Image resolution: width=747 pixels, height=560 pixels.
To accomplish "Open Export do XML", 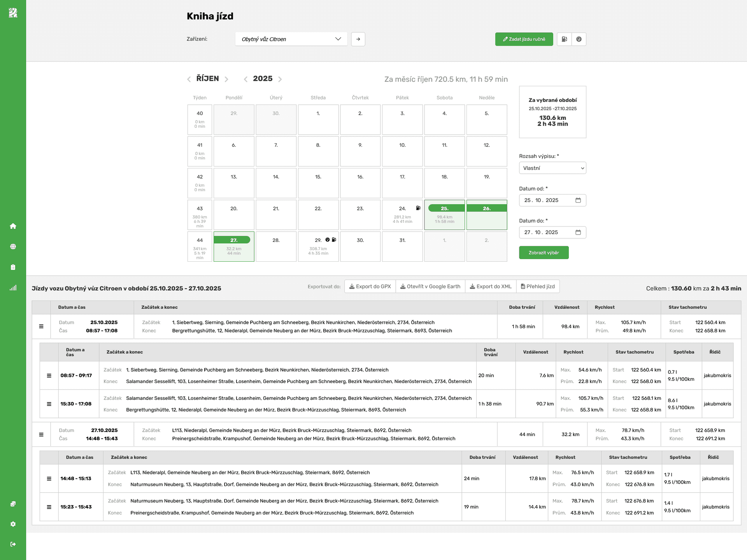I will pyautogui.click(x=491, y=287).
